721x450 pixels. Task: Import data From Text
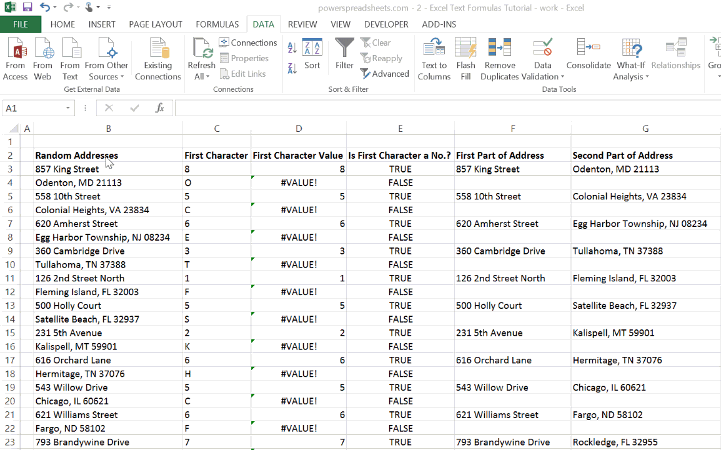point(70,60)
